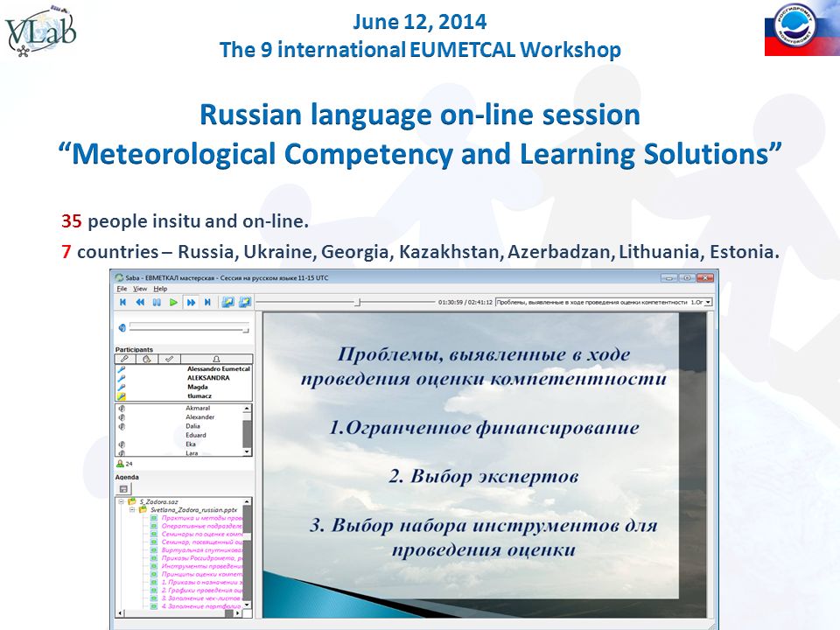Viewport: 840px width, 630px height.
Task: Click the rewind button
Action: [x=140, y=302]
